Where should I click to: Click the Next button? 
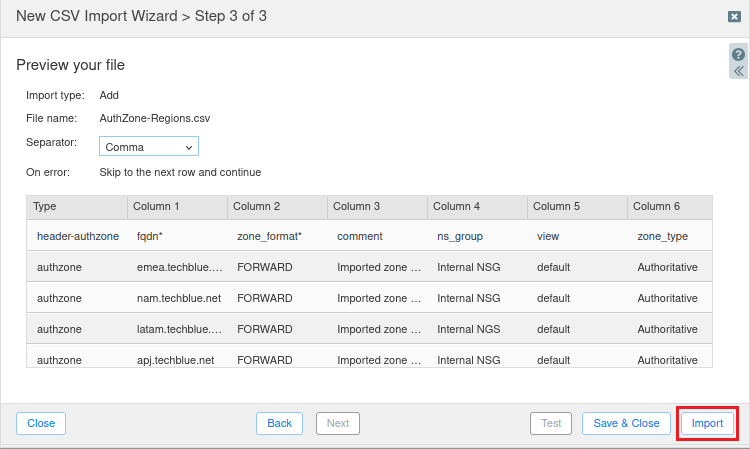point(338,423)
